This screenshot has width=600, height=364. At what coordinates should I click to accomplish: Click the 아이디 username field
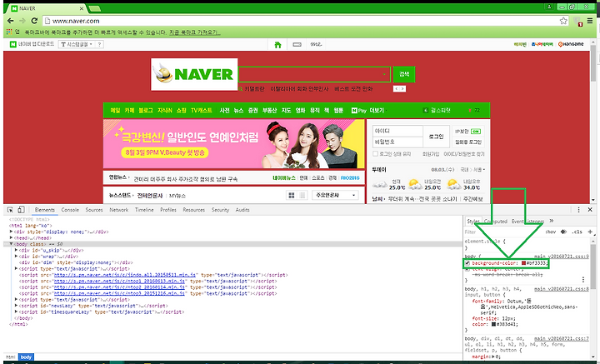pos(397,131)
